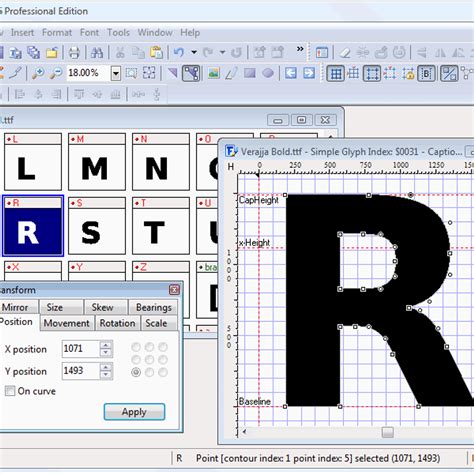Click the Insert Image icon
Screen dimensions: 474x474
214,73
